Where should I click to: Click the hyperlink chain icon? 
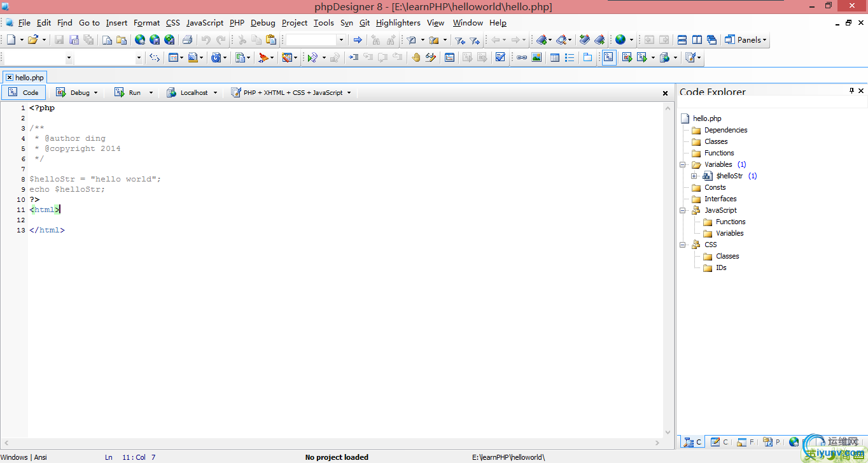pos(521,57)
